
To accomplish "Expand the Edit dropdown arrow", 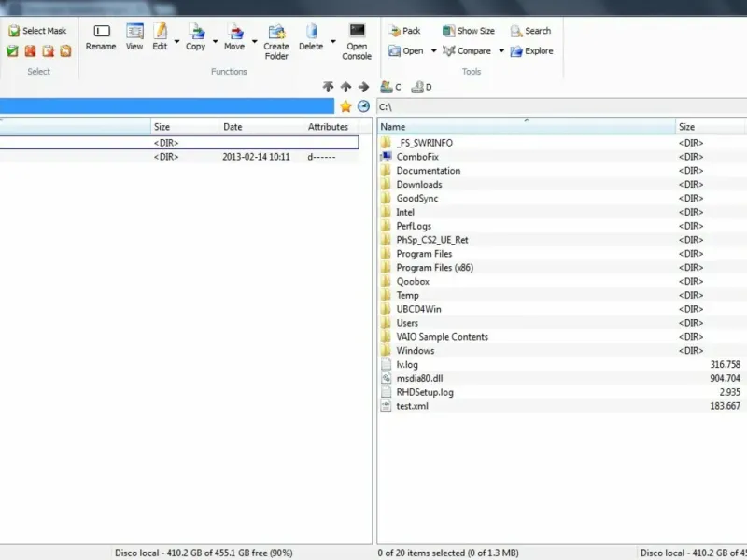I will pyautogui.click(x=176, y=42).
